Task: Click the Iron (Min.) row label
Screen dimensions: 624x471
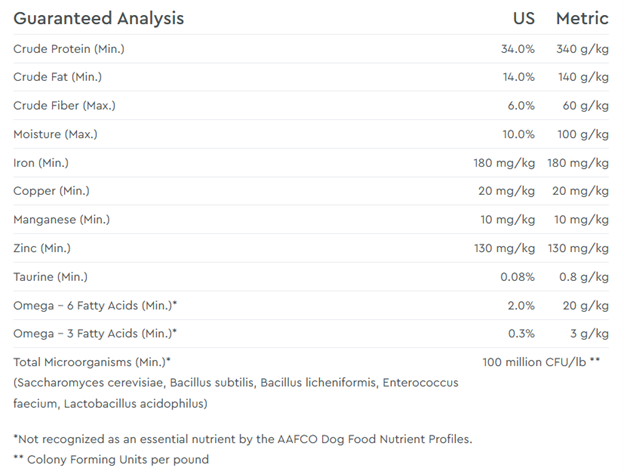Action: (x=48, y=162)
